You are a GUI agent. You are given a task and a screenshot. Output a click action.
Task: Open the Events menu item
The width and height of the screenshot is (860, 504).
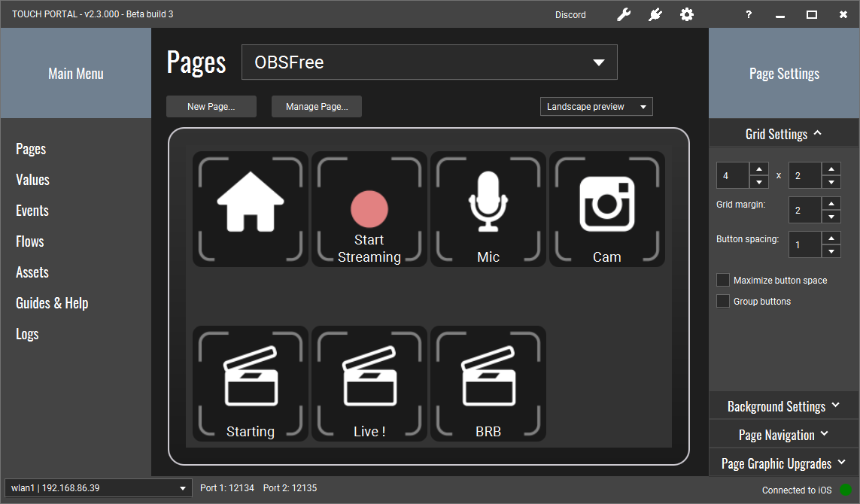[x=32, y=211]
